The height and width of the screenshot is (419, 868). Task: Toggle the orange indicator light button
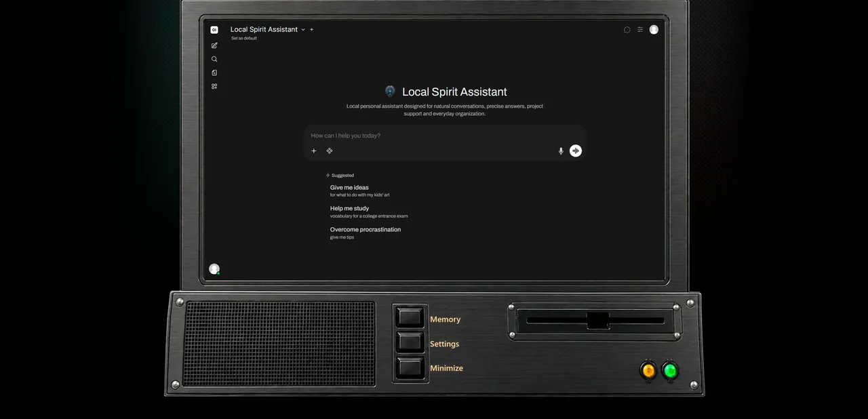point(648,371)
